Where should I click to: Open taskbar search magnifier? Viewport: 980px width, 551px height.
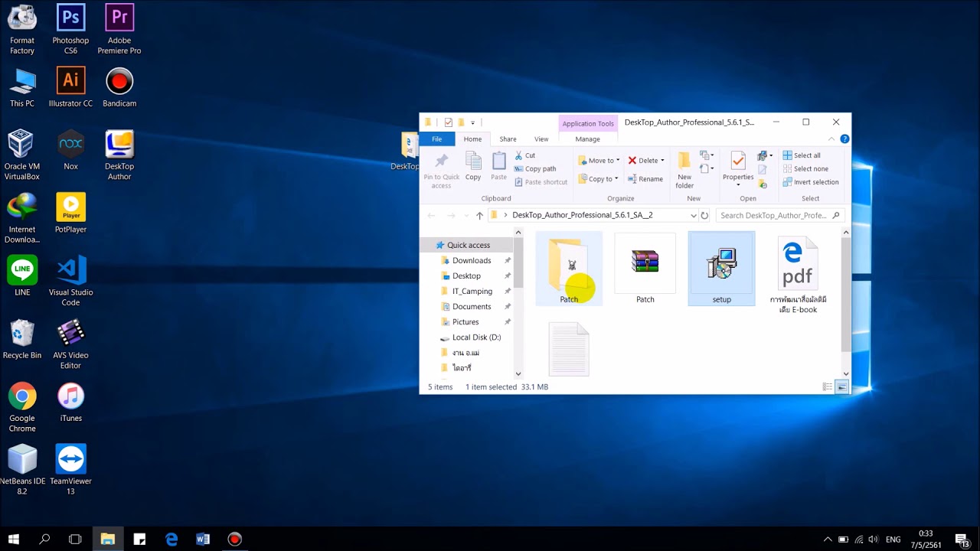[x=44, y=539]
